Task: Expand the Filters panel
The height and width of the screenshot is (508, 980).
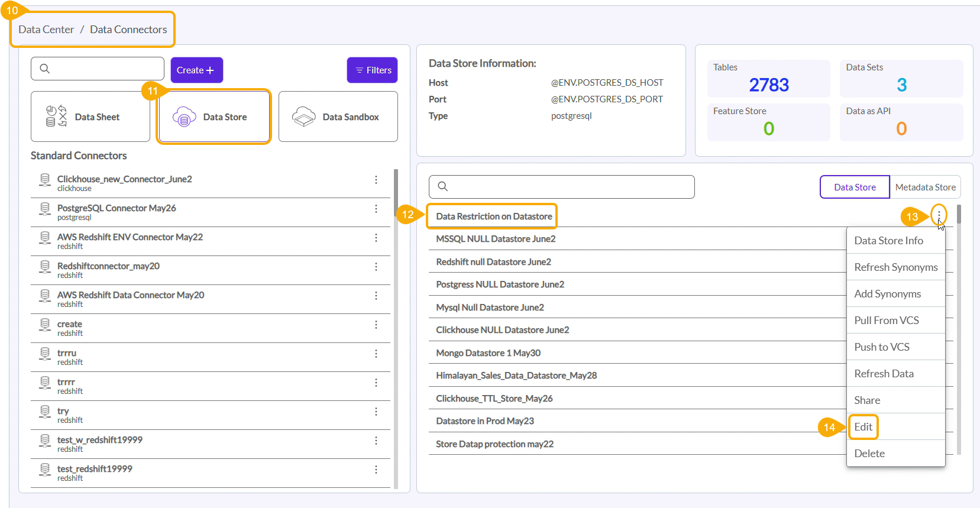Action: (373, 70)
